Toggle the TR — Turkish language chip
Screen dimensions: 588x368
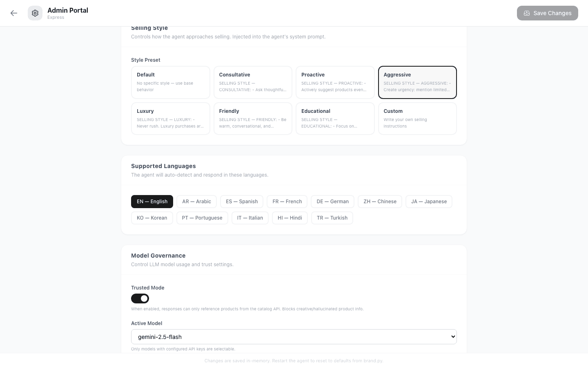click(x=332, y=218)
